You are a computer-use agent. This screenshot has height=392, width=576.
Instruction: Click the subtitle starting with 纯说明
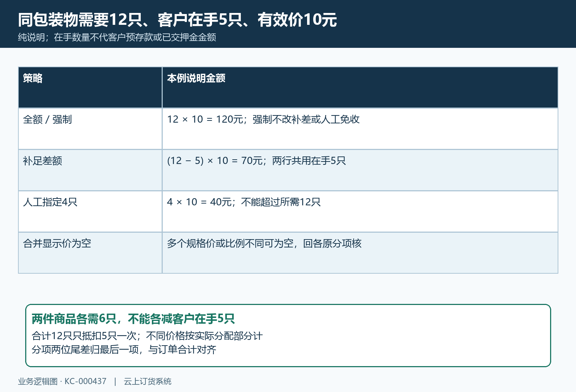pos(117,37)
